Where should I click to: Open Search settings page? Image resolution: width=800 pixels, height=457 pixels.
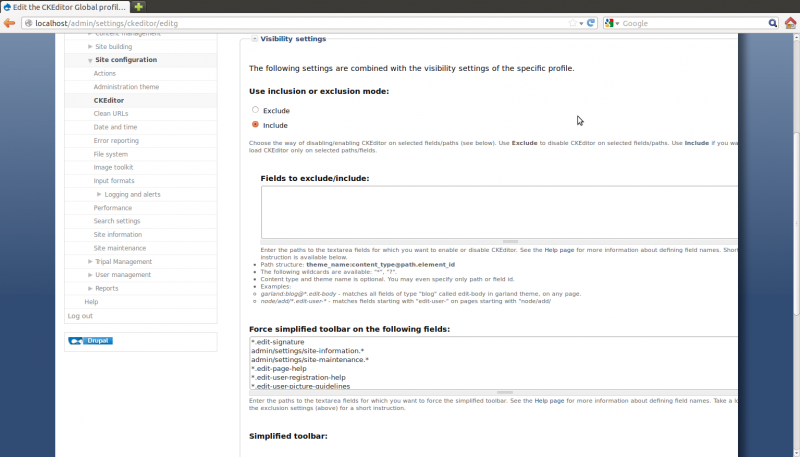point(117,221)
